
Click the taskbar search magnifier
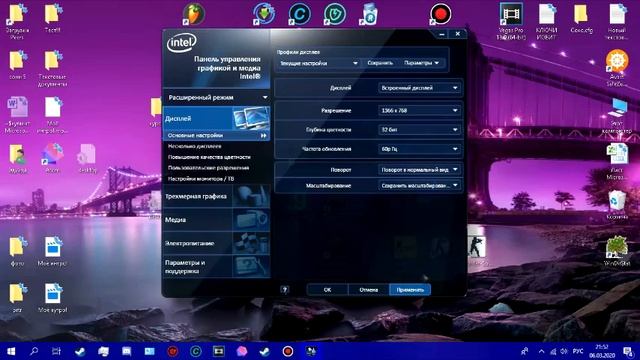click(34, 351)
